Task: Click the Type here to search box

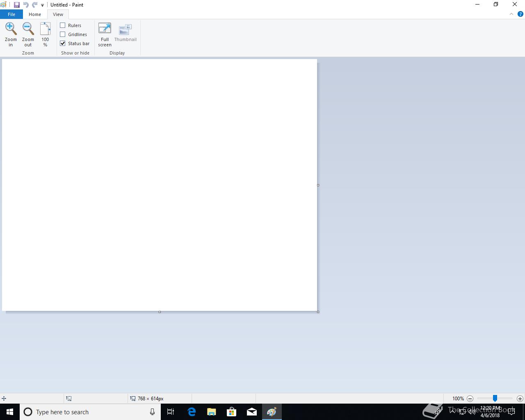Action: click(x=90, y=412)
